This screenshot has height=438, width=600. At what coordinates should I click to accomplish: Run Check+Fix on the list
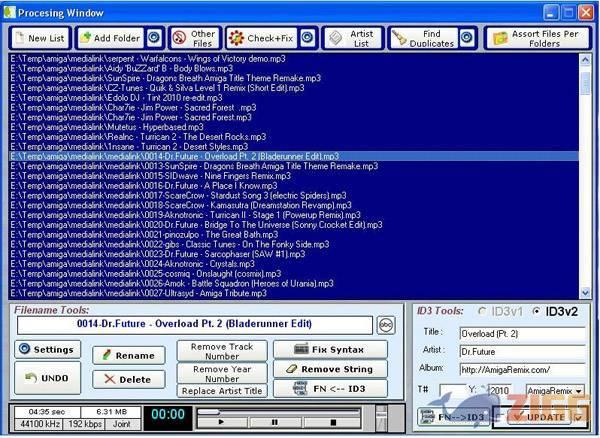click(260, 38)
